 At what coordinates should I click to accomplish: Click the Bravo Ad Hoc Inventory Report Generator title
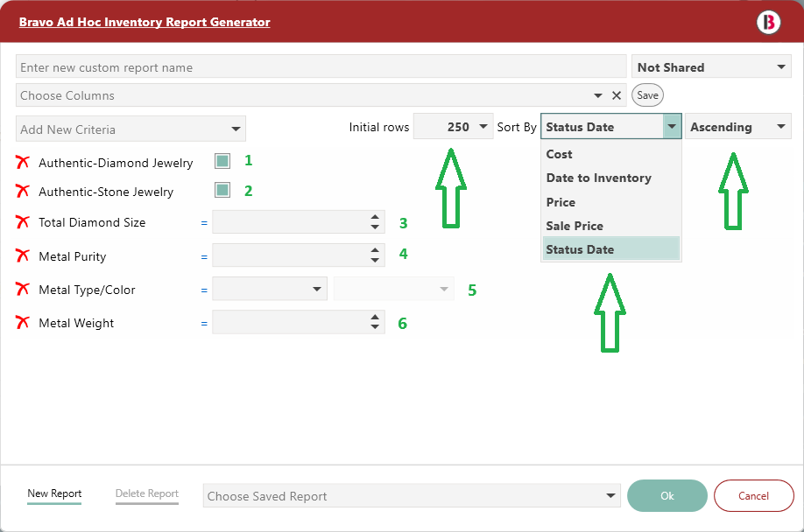point(145,22)
